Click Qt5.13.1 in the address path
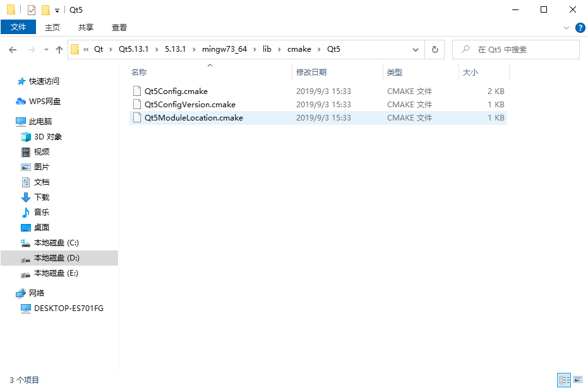 pyautogui.click(x=133, y=49)
